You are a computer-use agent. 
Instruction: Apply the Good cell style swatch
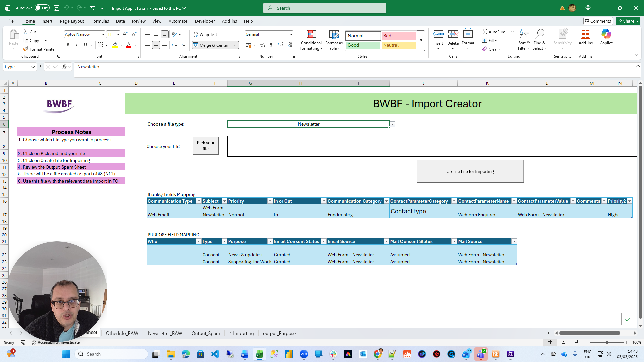(363, 45)
